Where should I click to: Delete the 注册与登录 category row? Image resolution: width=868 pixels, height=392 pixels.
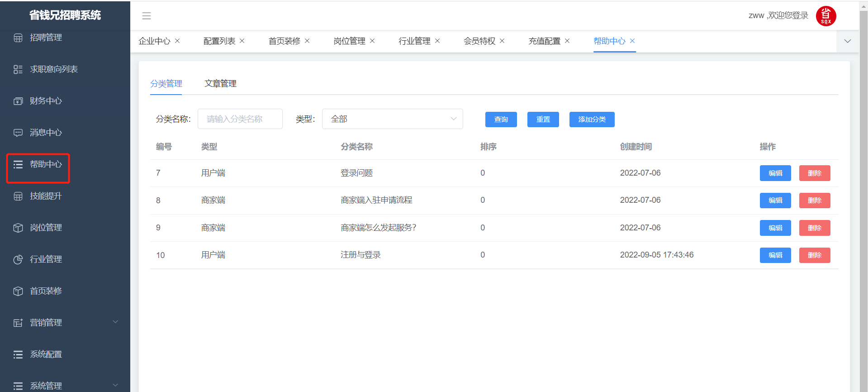coord(814,255)
